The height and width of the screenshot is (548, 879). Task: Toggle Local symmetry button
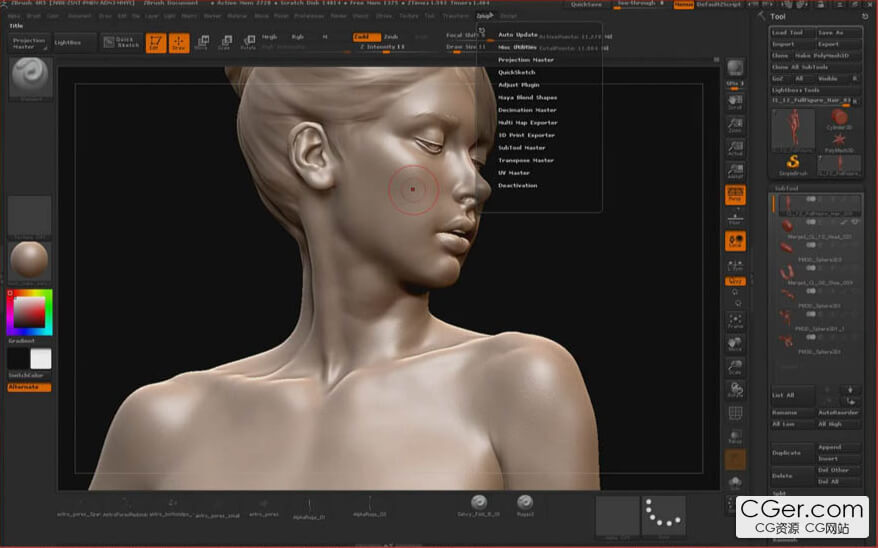735,241
